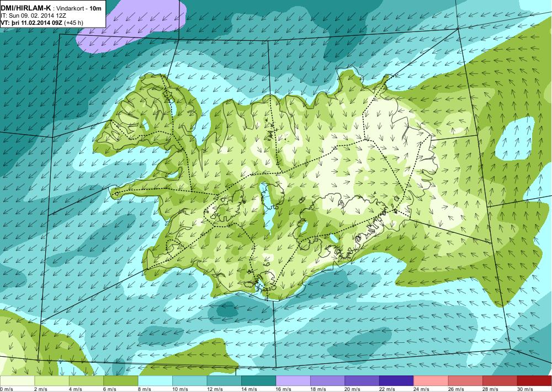Pick the legend swatch between 20 m/s and 22 m/s
This screenshot has height=392, width=552.
(x=362, y=381)
